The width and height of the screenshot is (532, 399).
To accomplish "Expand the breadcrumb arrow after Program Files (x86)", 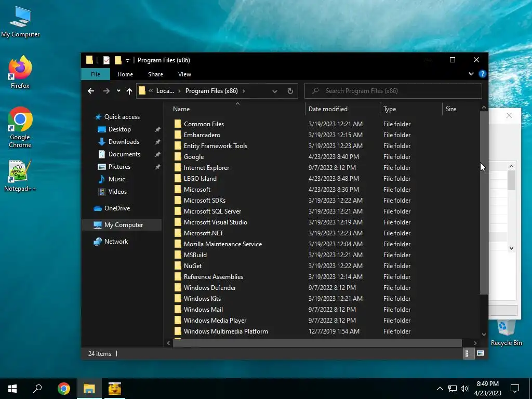I will click(x=244, y=91).
